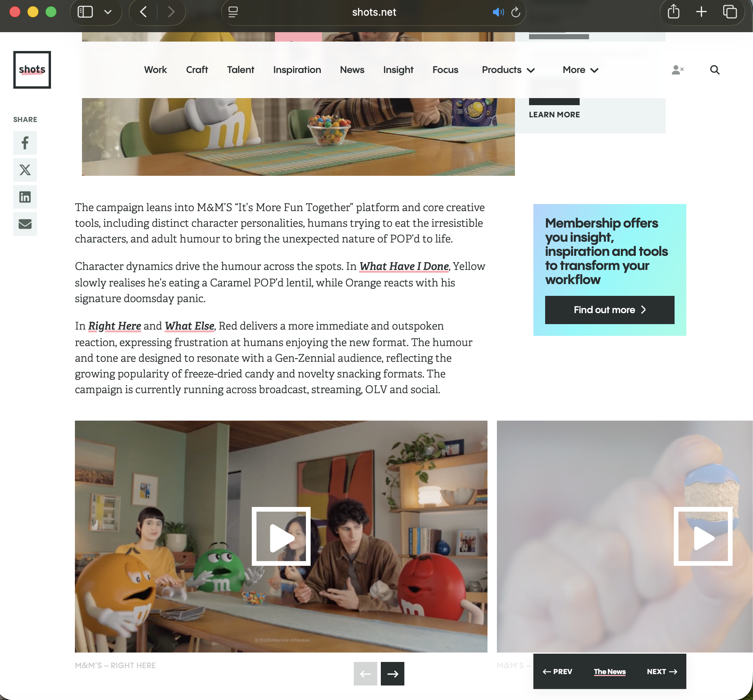This screenshot has height=700, width=753.
Task: Share article on LinkedIn
Action: (25, 197)
